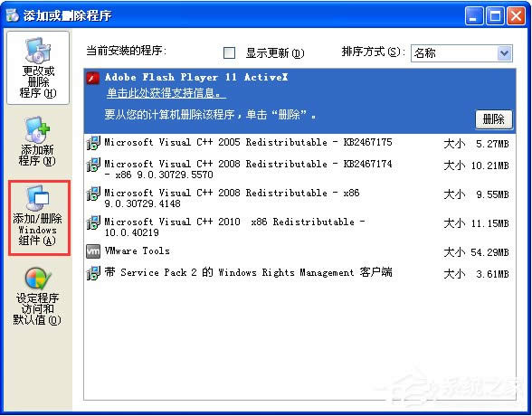Select Visual C++ 2008 Redistributable 9.0.30729.4148 entry
Screen dimensions: 532x416
click(x=300, y=198)
